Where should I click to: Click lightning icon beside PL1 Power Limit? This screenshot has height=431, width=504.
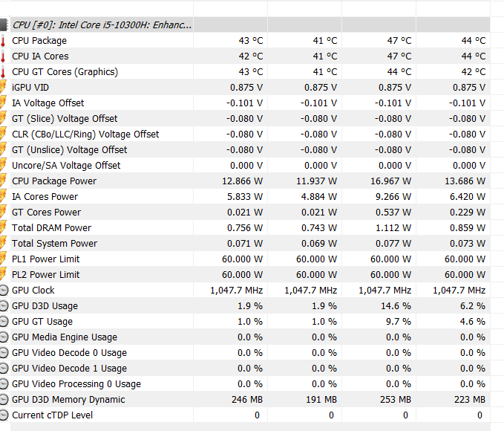point(3,259)
